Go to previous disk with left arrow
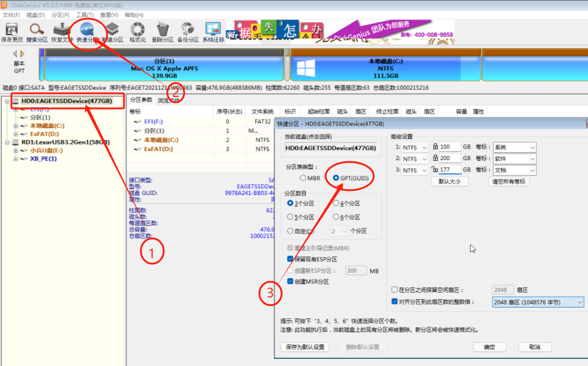The height and width of the screenshot is (366, 588). (x=15, y=54)
